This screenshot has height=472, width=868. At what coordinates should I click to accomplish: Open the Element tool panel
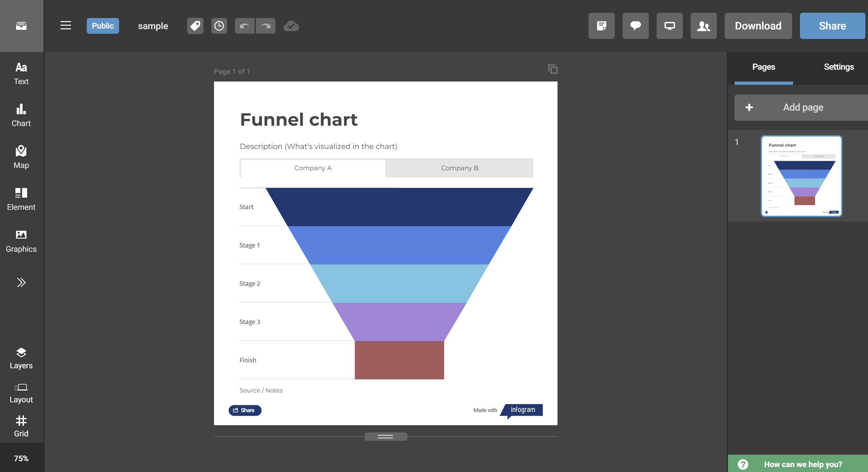coord(21,199)
